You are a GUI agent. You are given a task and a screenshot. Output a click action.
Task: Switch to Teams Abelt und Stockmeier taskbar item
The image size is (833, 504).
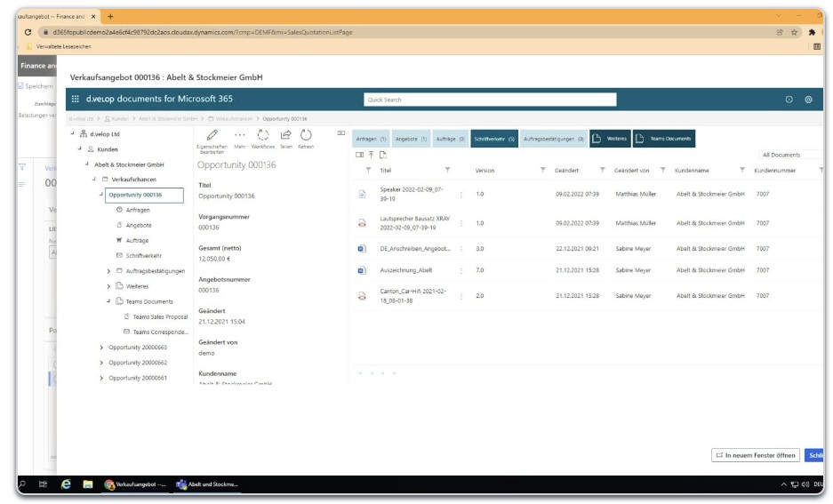[207, 484]
